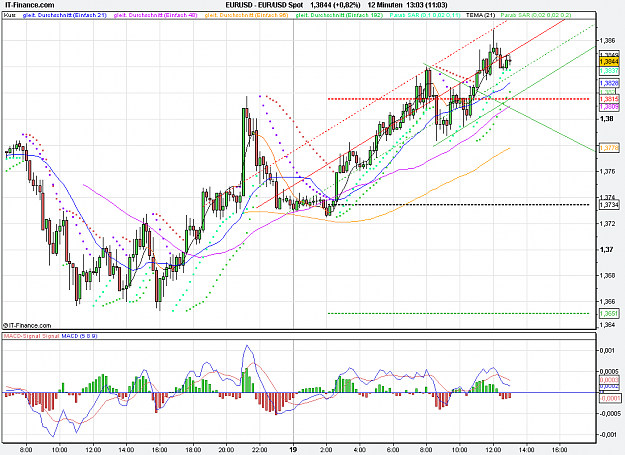Click the '20:00' time axis label
Image resolution: width=625 pixels, height=455 pixels.
tap(226, 450)
